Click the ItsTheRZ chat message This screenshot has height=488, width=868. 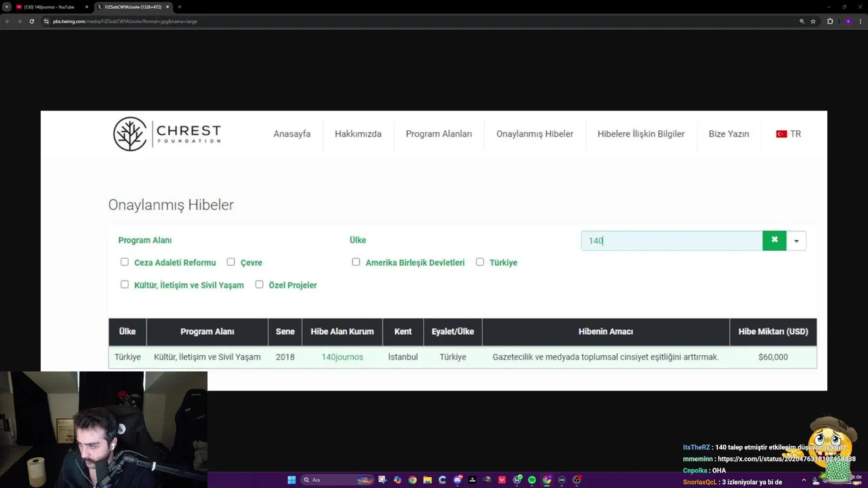pyautogui.click(x=764, y=447)
